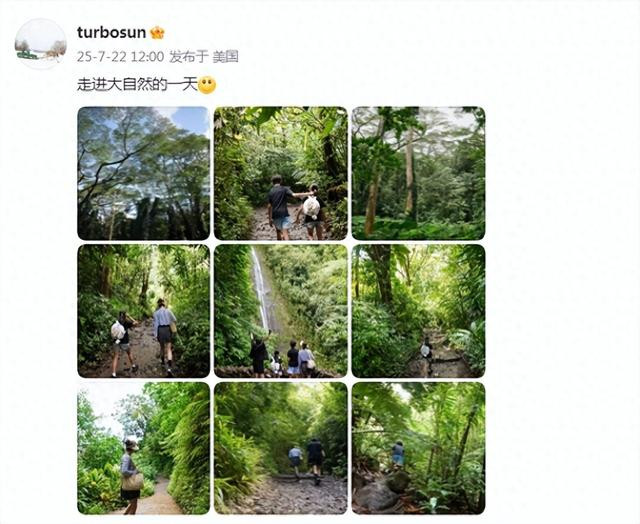Image resolution: width=640 pixels, height=524 pixels.
Task: Open photo of two hikers with white backpack
Action: 281,173
